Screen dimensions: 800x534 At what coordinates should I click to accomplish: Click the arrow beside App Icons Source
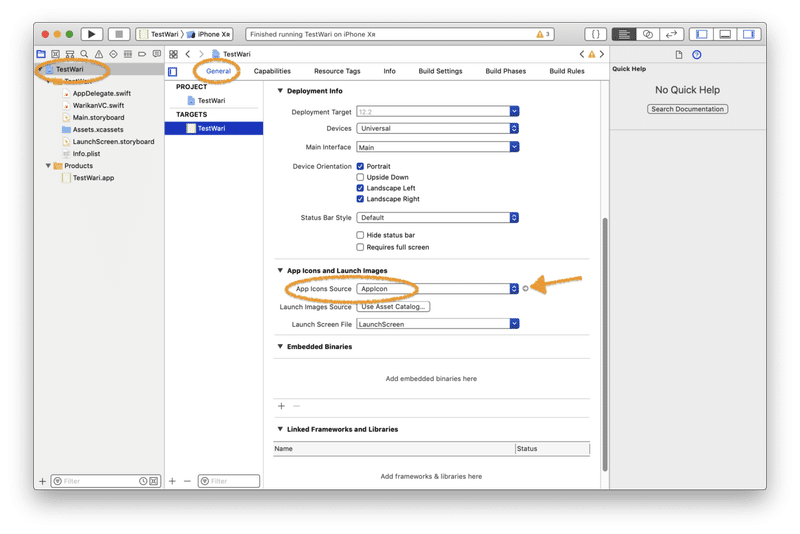pyautogui.click(x=526, y=289)
